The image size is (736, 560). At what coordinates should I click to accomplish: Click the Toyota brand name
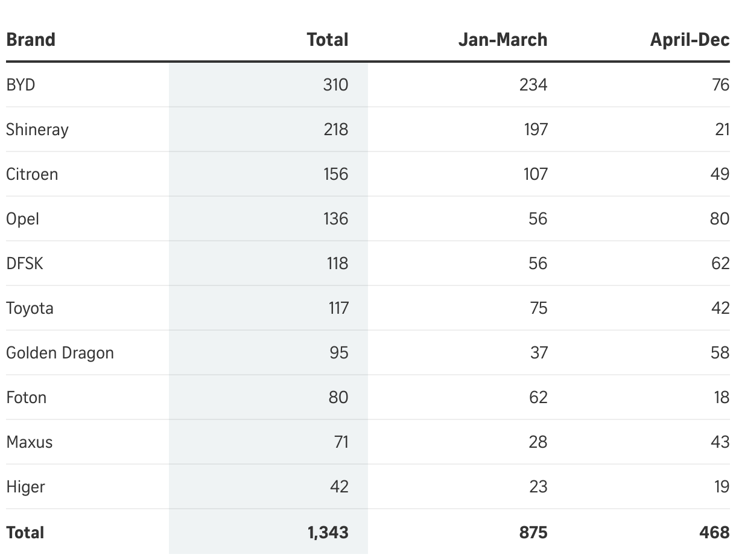tap(30, 308)
